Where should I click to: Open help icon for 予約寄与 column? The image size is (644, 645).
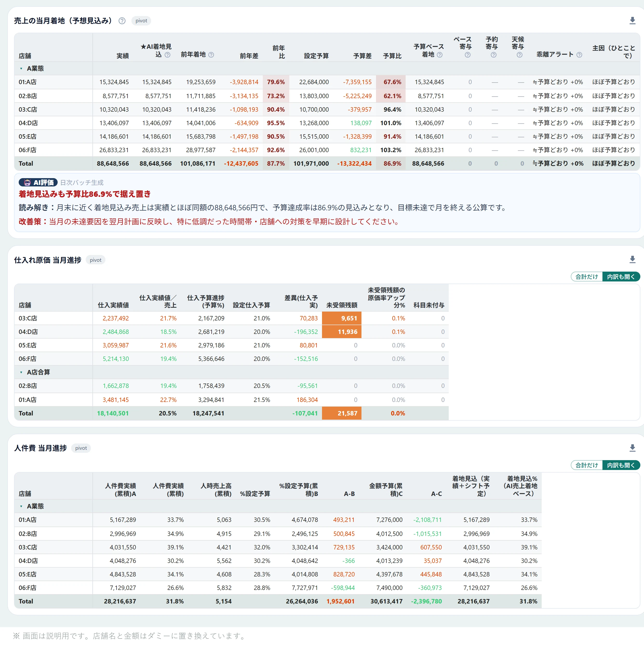click(493, 55)
